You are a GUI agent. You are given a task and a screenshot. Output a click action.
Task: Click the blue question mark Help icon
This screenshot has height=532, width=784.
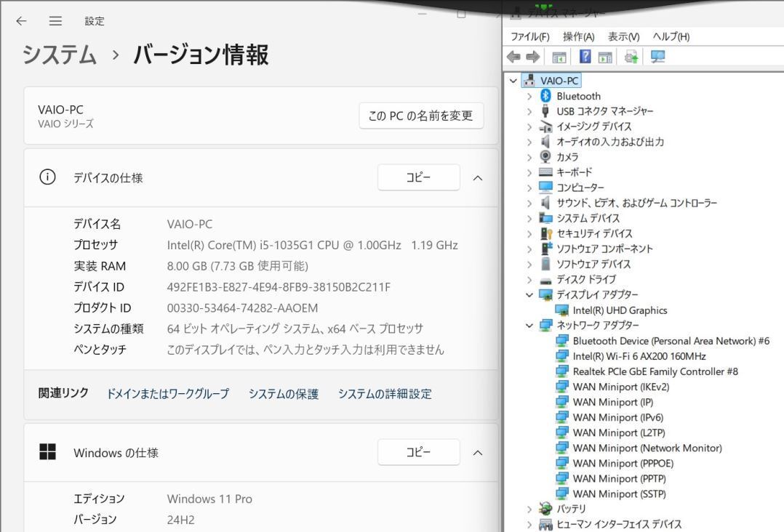pos(585,57)
